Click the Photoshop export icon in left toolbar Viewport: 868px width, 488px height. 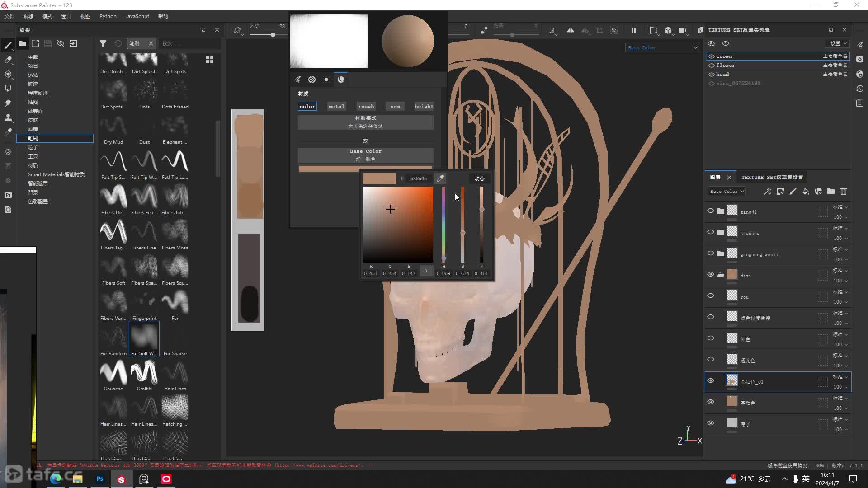pos(8,195)
